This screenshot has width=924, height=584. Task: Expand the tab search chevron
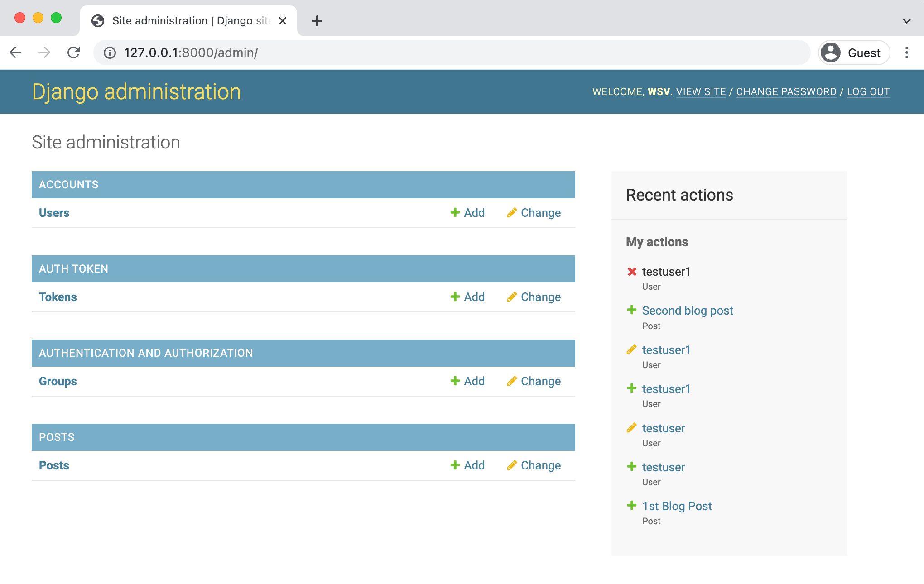point(906,21)
